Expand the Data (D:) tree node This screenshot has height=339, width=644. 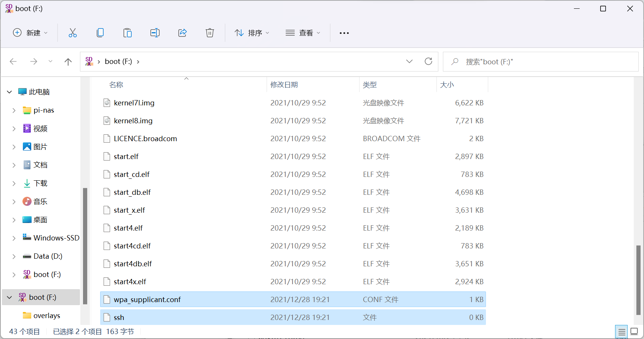14,256
